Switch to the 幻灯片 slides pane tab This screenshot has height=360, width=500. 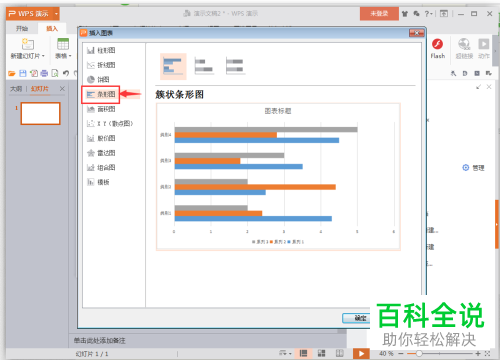(x=40, y=89)
